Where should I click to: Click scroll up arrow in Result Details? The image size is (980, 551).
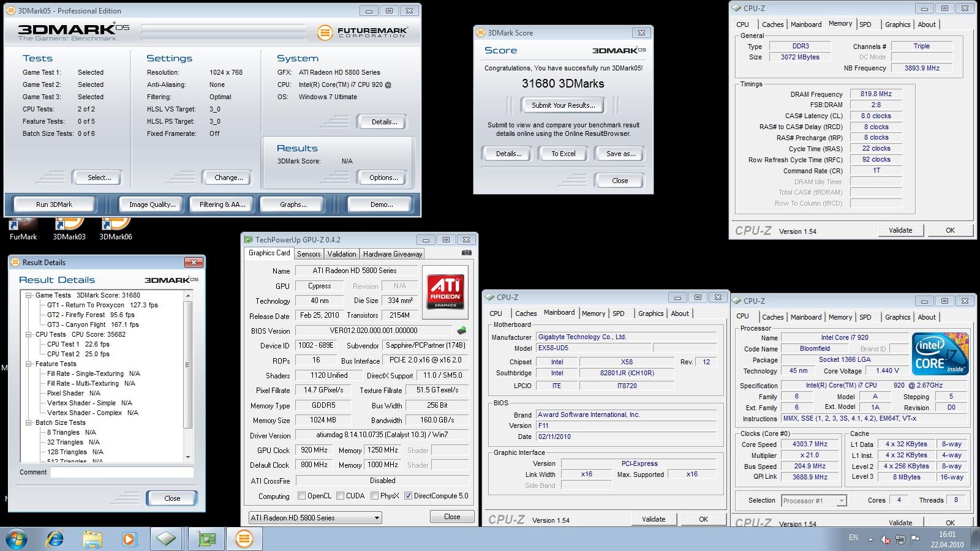pos(188,296)
